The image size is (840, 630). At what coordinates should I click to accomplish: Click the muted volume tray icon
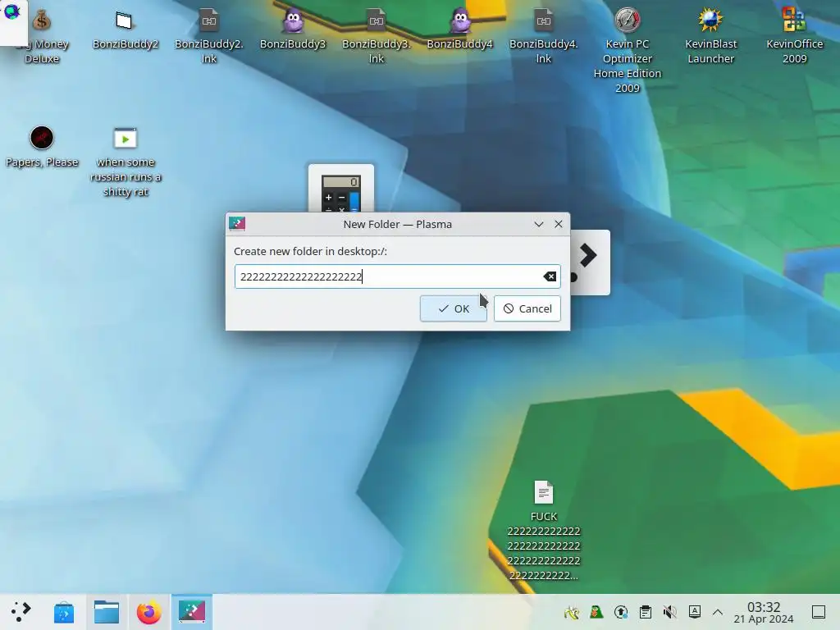pos(669,612)
